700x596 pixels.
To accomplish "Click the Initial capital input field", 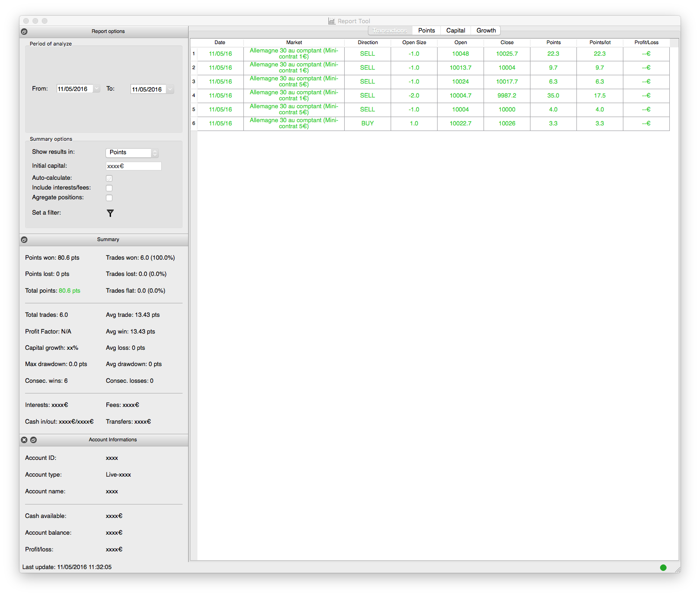I will pos(134,166).
